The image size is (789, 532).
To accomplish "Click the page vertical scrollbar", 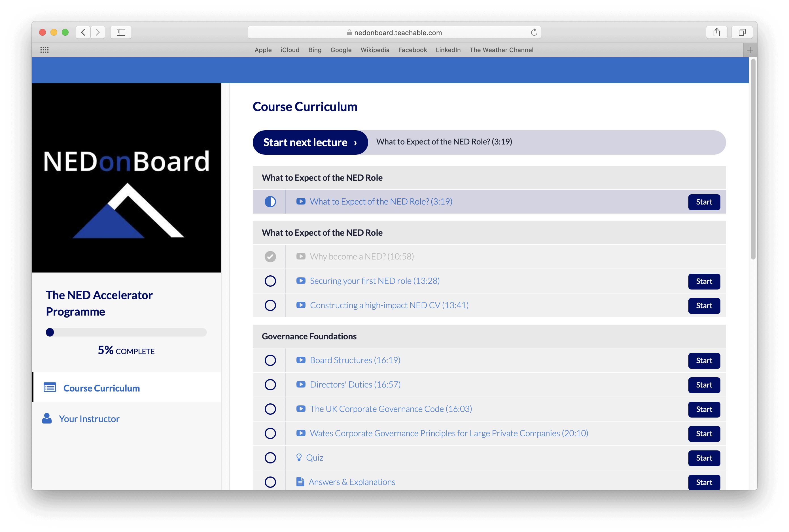I will pyautogui.click(x=753, y=159).
